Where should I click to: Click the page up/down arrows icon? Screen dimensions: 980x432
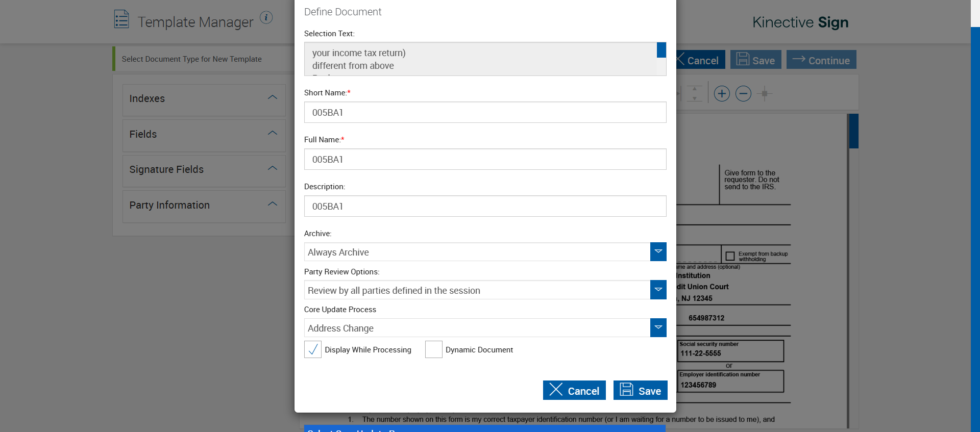tap(694, 93)
